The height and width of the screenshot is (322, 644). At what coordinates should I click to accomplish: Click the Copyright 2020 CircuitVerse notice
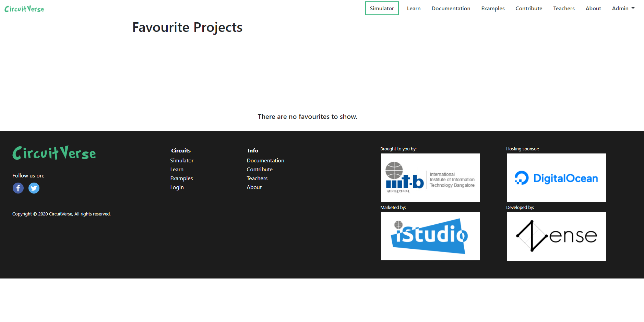(61, 214)
